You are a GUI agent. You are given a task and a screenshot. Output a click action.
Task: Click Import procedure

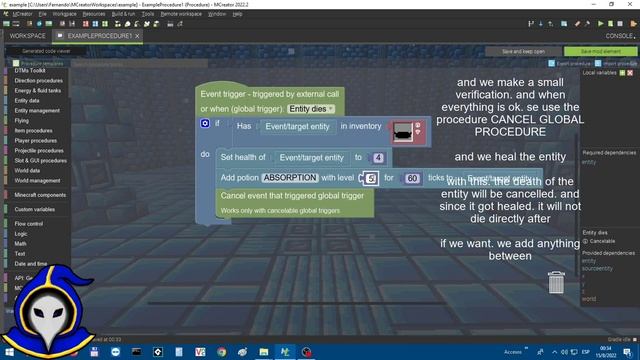[616, 63]
